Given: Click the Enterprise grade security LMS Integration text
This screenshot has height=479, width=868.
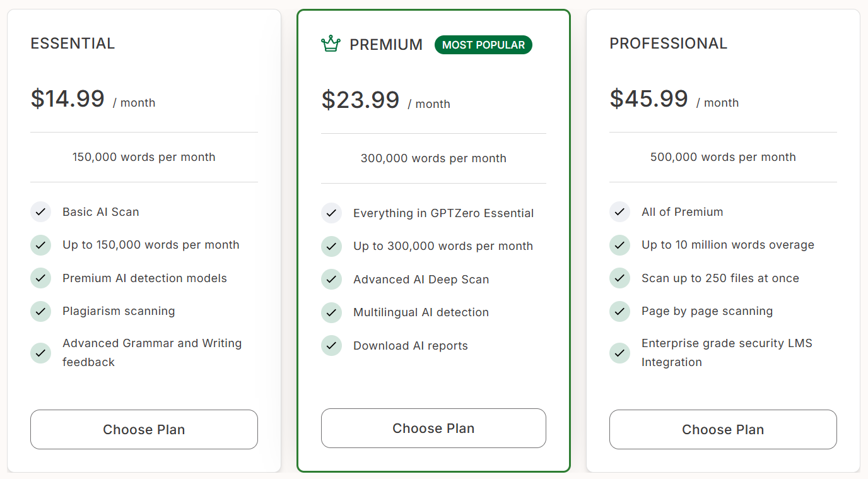Looking at the screenshot, I should [727, 353].
